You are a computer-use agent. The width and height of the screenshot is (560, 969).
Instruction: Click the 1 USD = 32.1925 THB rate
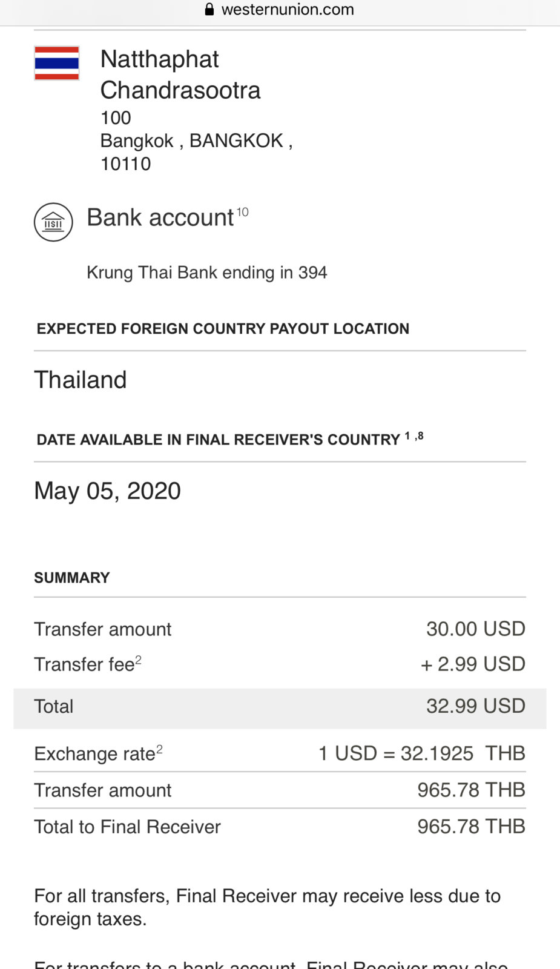(x=421, y=753)
